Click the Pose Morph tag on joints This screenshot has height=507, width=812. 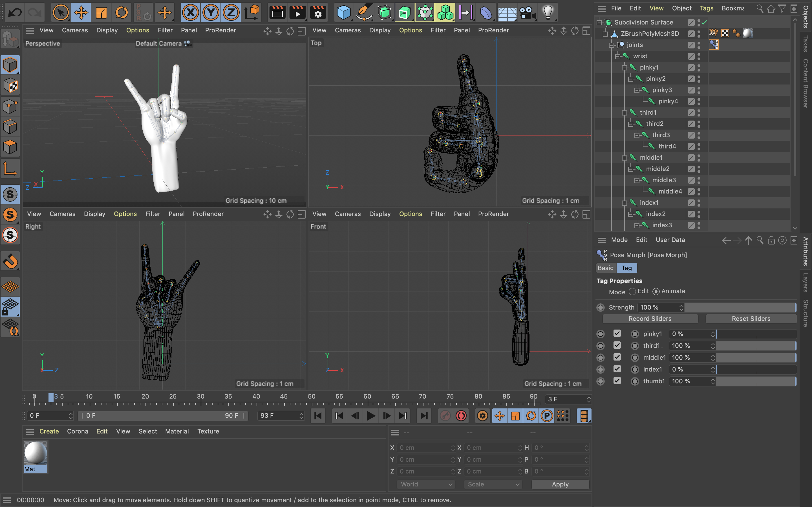[x=714, y=45]
